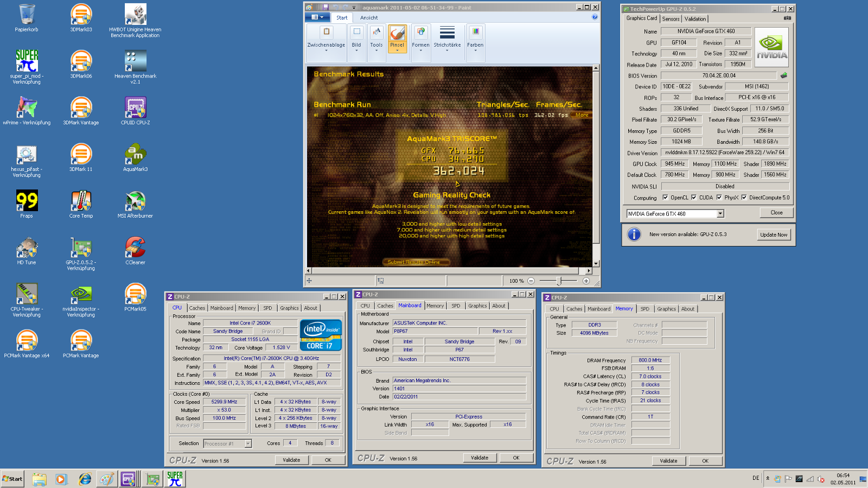
Task: Open CPUID CPU-Z desktop shortcut
Action: pos(135,111)
